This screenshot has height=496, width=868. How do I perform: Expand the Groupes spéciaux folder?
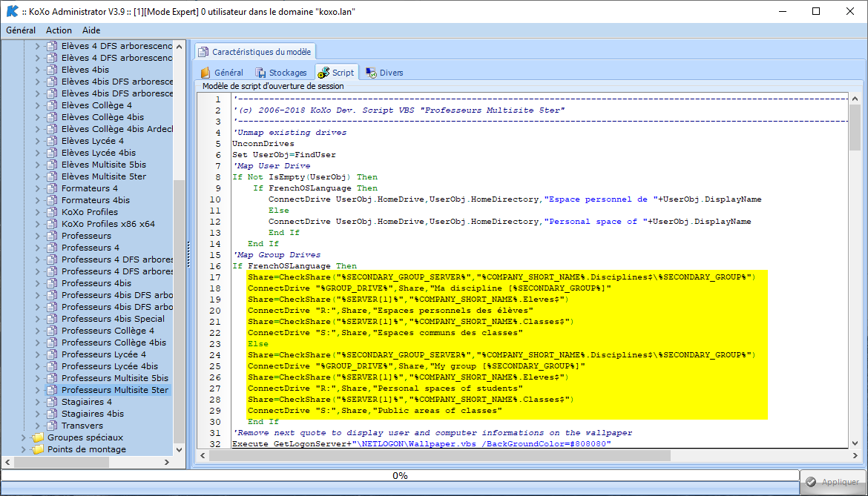pos(23,437)
